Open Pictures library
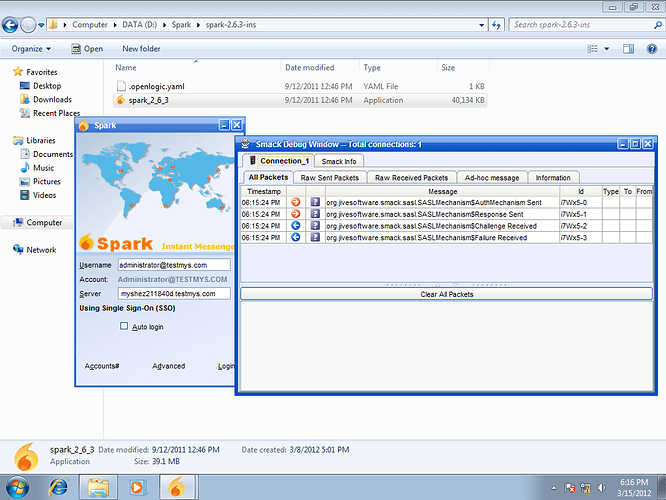 (40, 181)
